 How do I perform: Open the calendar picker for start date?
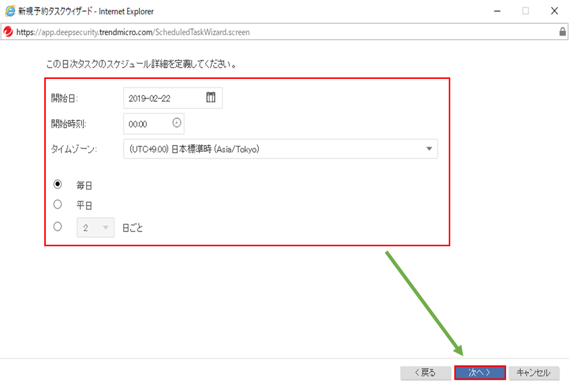click(x=211, y=97)
